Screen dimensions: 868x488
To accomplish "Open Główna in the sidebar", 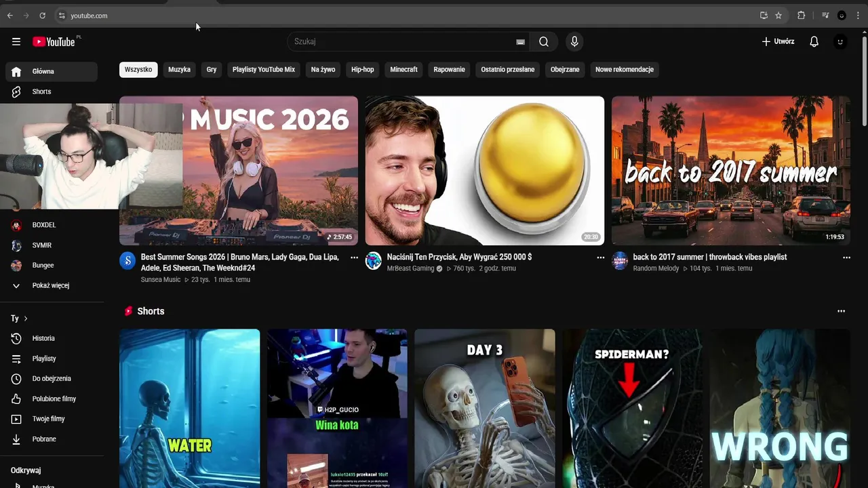I will coord(52,71).
